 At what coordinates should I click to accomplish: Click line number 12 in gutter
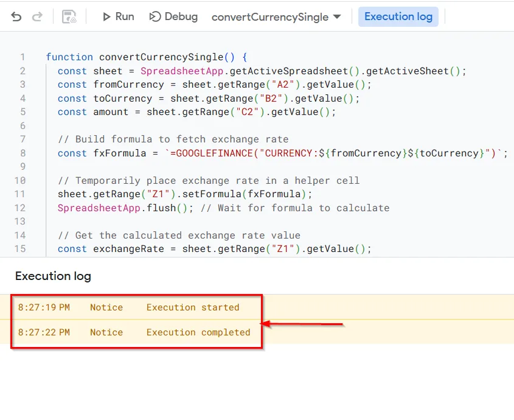pos(20,208)
